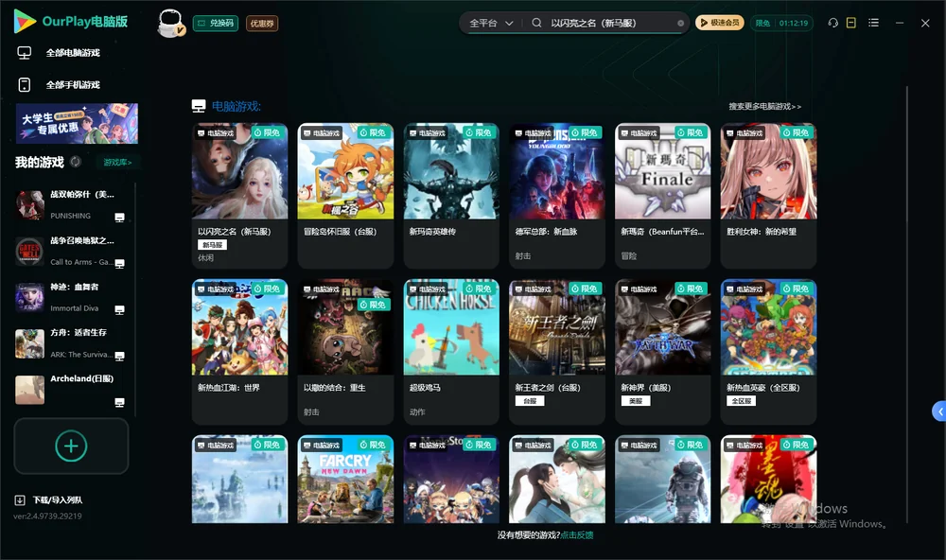Click the PC icon beside PUNISHING
The height and width of the screenshot is (560, 946).
[119, 218]
